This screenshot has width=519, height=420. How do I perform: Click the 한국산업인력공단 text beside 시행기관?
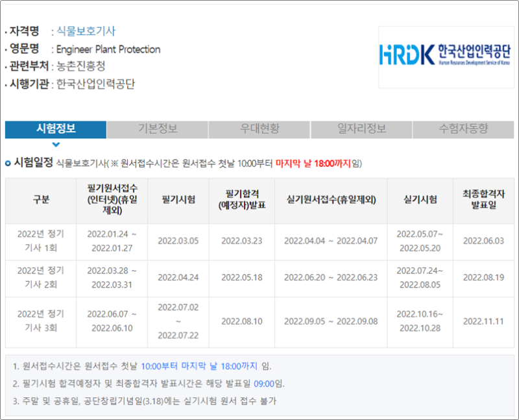point(95,84)
